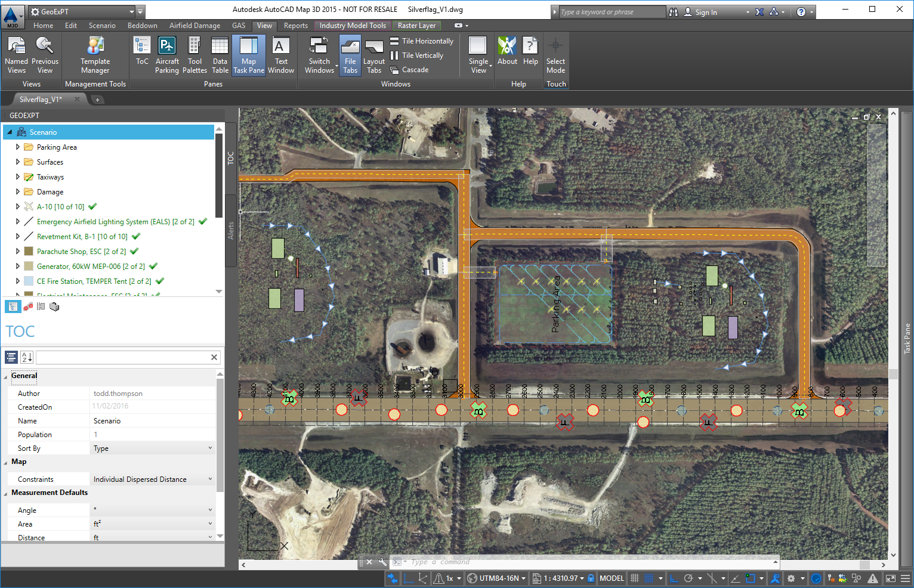Open the Template Manager tool

tap(95, 55)
